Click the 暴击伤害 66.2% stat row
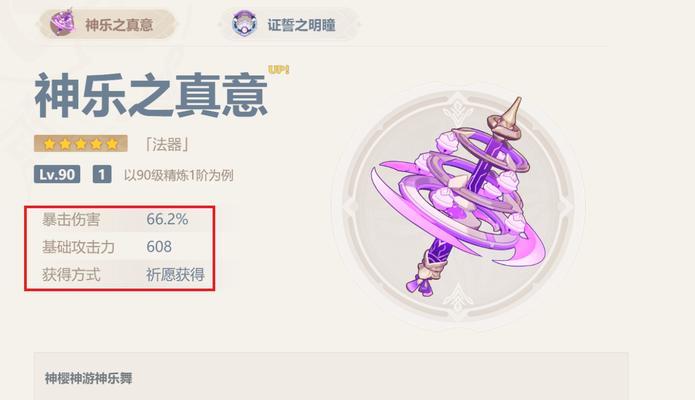The image size is (695, 400). (121, 220)
